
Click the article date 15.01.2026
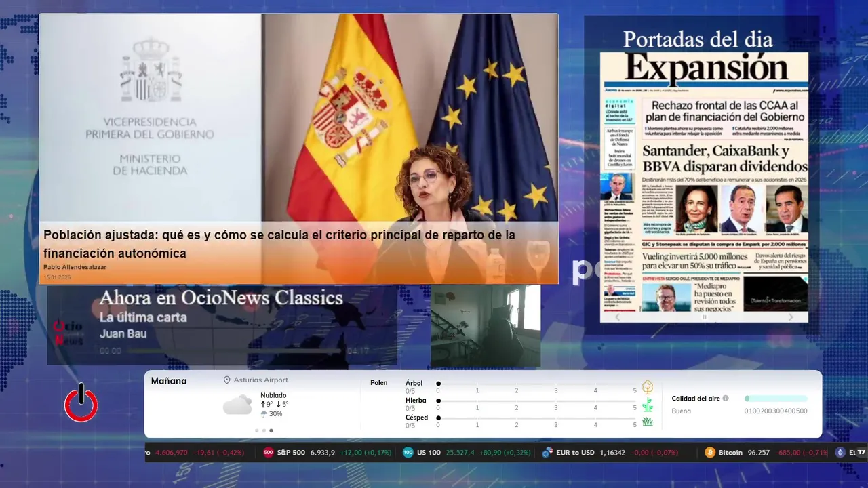(x=57, y=277)
